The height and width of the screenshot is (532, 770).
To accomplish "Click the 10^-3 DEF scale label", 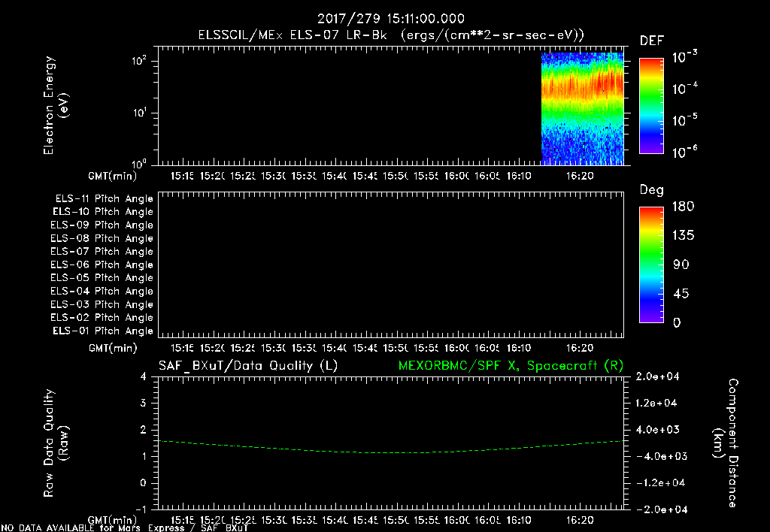I will click(685, 57).
